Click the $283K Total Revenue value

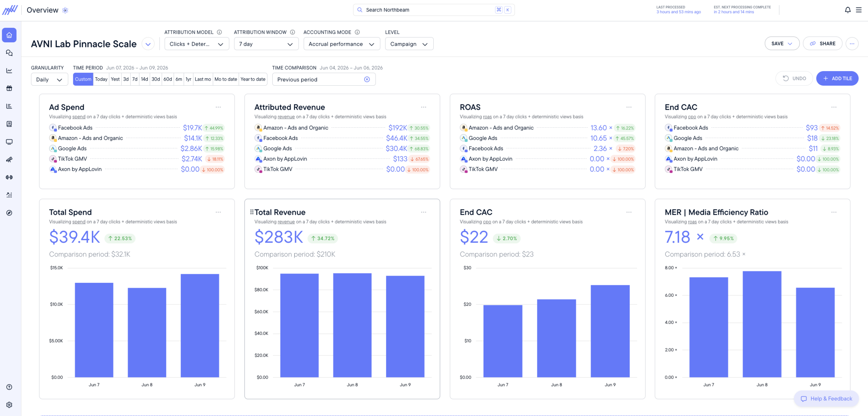[279, 237]
